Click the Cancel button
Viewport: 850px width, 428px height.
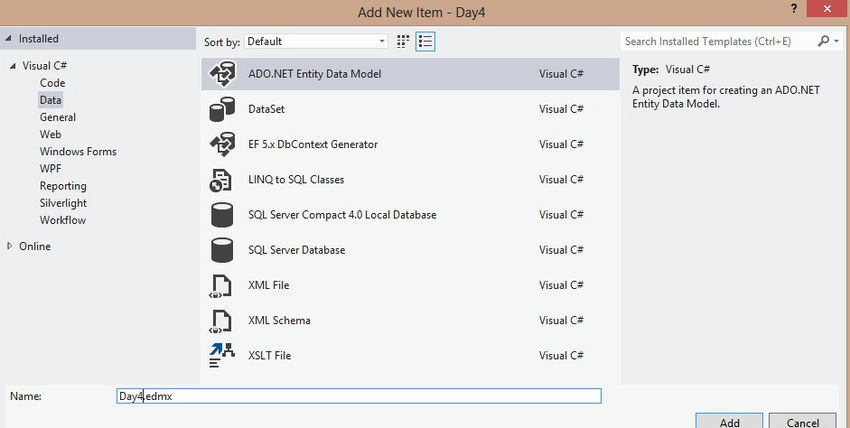[803, 421]
